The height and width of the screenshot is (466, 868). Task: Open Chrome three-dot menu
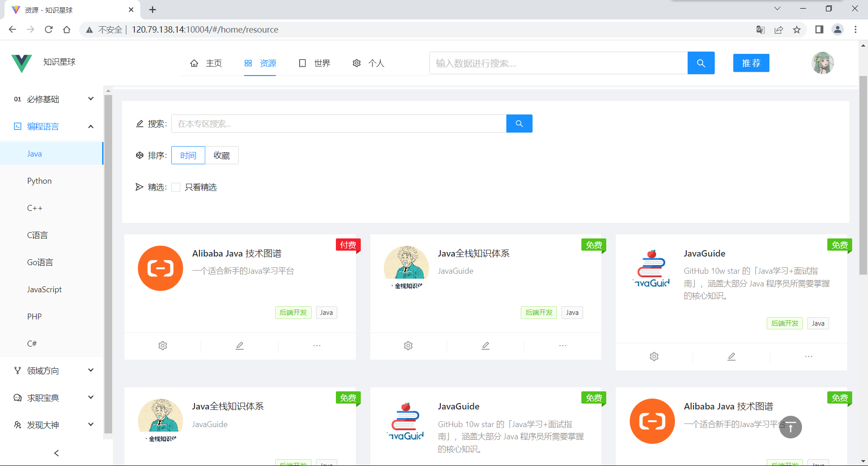point(855,29)
